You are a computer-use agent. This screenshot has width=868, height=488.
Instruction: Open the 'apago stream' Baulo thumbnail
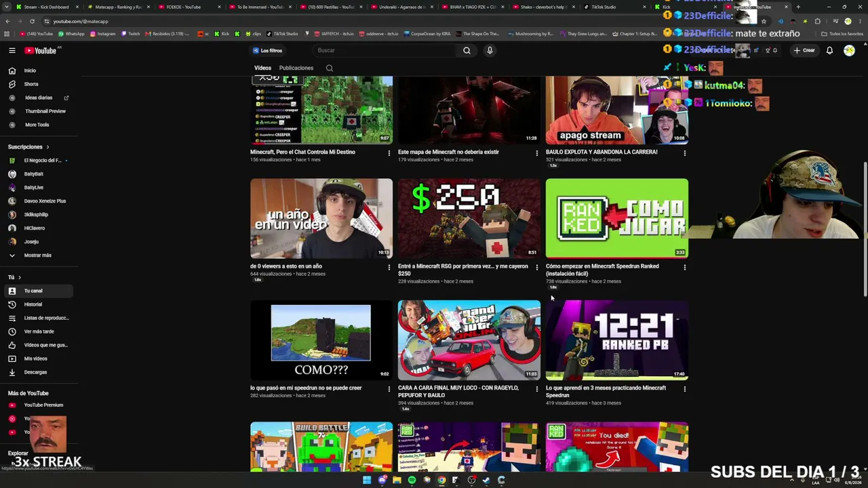tap(617, 110)
